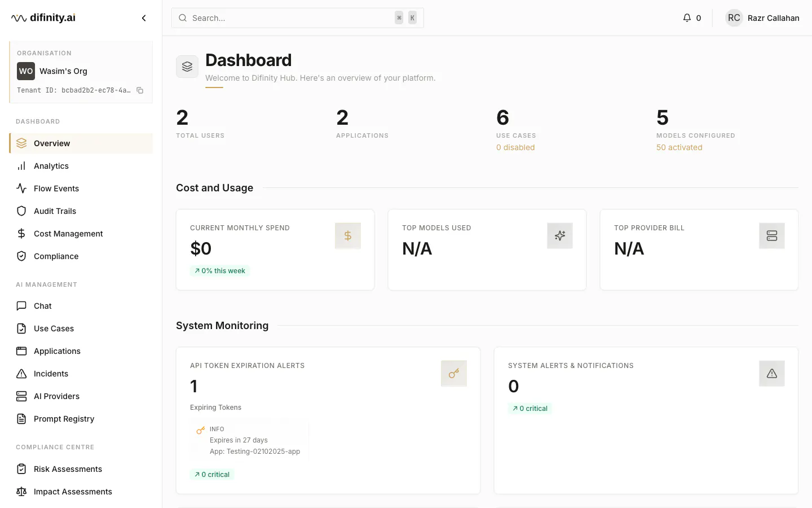This screenshot has width=812, height=508.
Task: Go to Flow Events
Action: tap(81, 189)
